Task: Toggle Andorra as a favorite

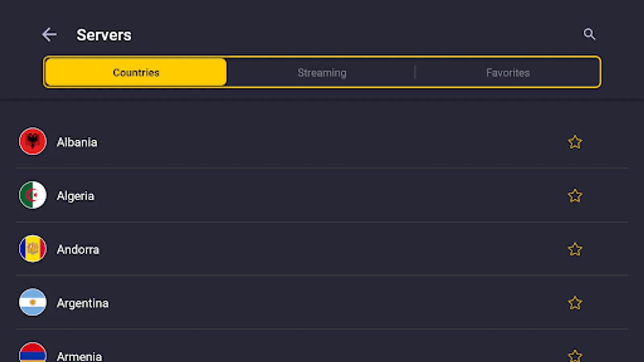Action: pyautogui.click(x=575, y=249)
